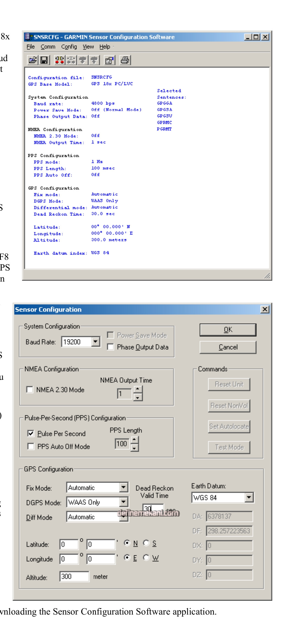Click the Open configuration file icon

click(x=33, y=60)
